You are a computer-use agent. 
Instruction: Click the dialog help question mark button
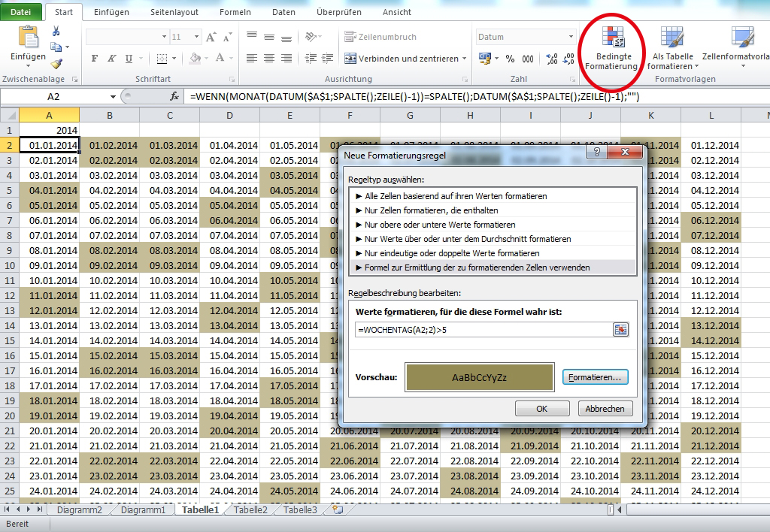click(596, 152)
